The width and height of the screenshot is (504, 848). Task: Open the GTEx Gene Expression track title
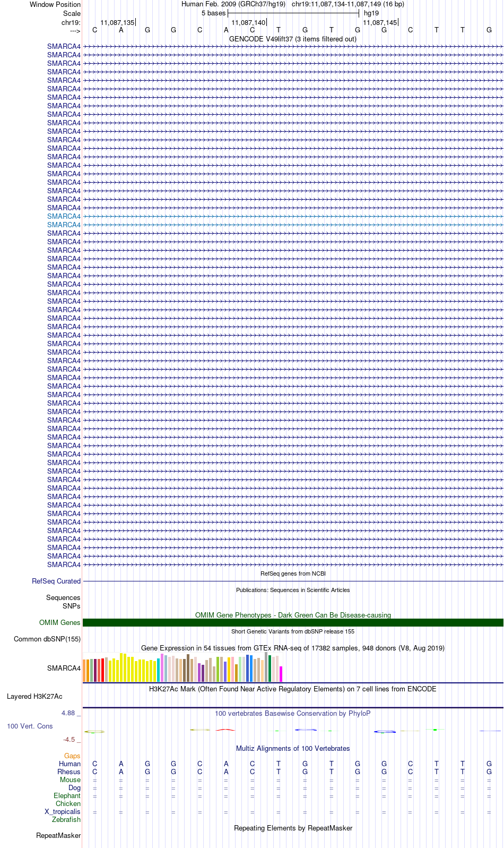pos(293,648)
